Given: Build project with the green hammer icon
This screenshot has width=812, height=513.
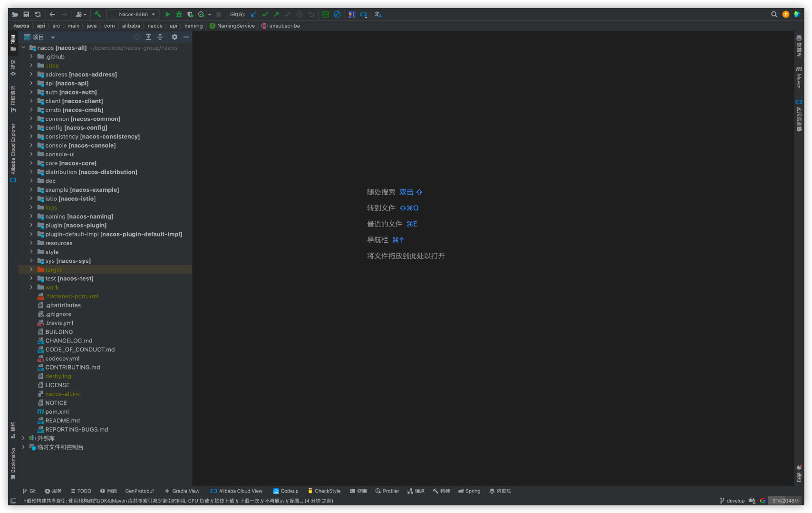Looking at the screenshot, I should (97, 14).
